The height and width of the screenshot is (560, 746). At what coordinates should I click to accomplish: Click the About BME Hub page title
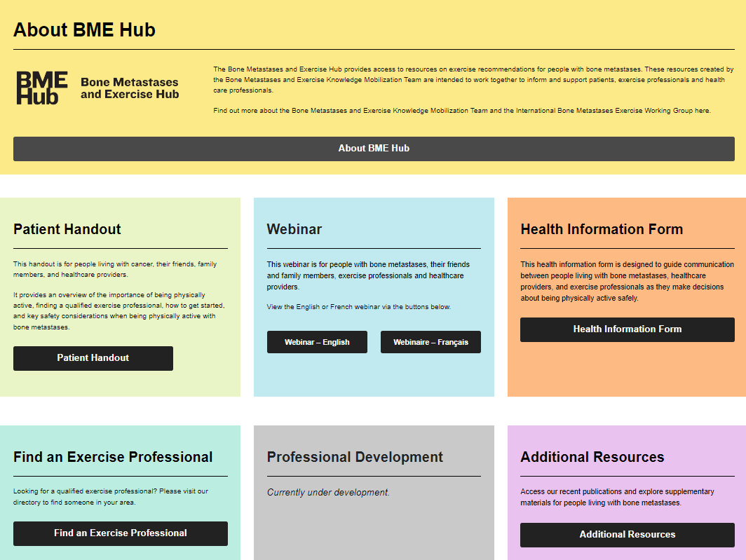[x=84, y=30]
